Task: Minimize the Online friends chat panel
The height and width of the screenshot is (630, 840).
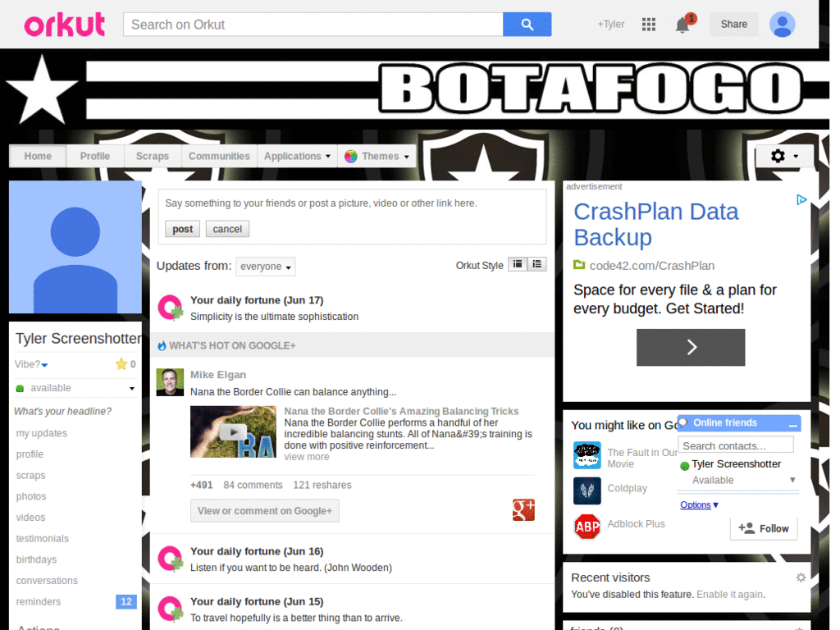Action: pyautogui.click(x=793, y=424)
